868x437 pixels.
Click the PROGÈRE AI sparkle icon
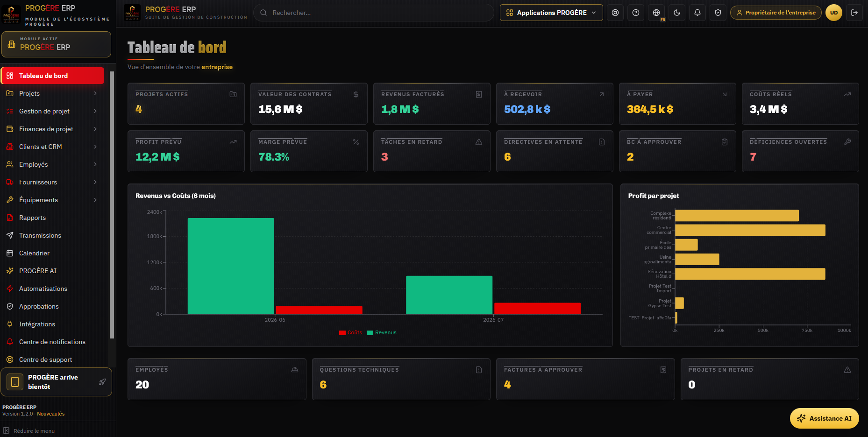(10, 271)
